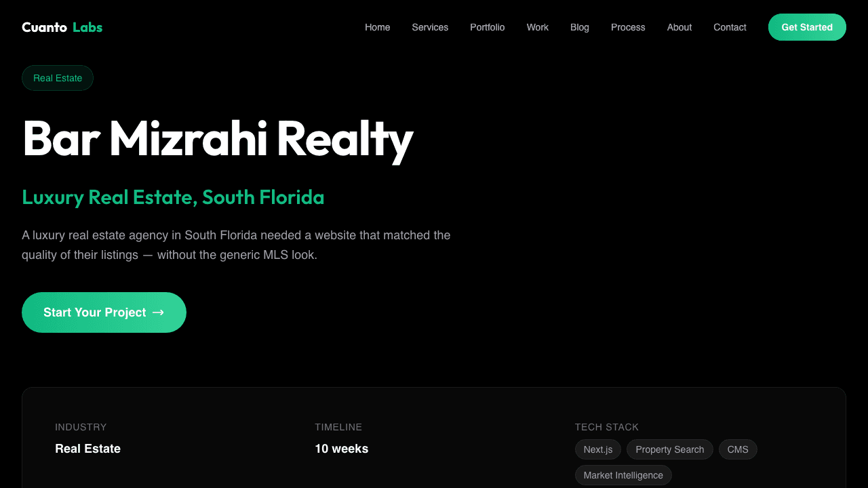Go to the Work page
Screen dimensions: 868x488
point(537,27)
